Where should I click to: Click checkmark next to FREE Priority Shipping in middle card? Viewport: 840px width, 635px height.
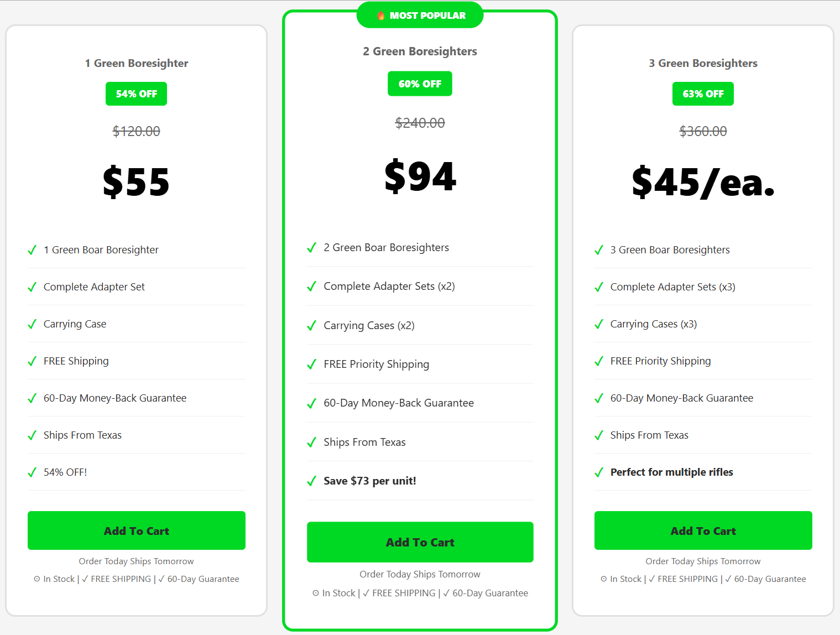pos(312,365)
